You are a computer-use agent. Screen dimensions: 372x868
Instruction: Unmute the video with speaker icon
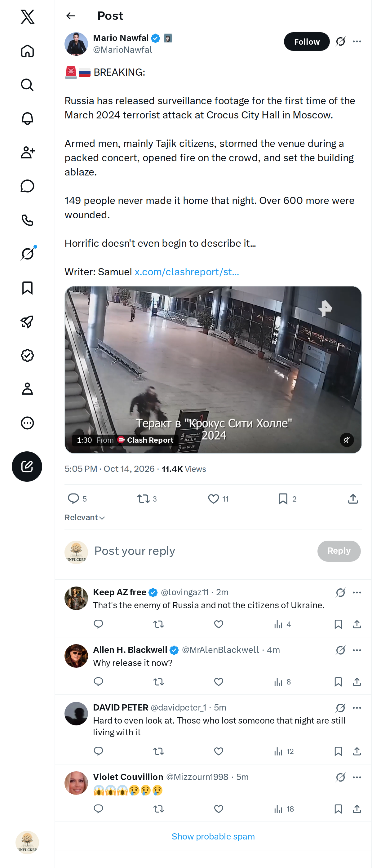click(x=346, y=440)
